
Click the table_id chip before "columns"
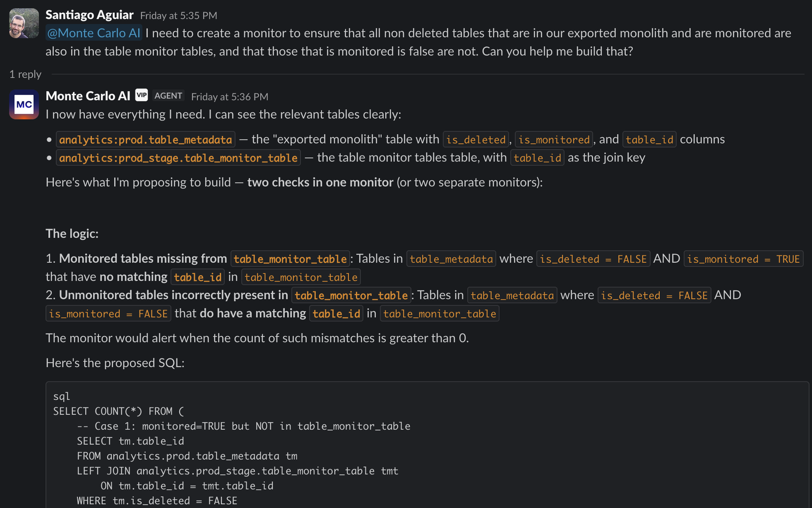pyautogui.click(x=650, y=140)
